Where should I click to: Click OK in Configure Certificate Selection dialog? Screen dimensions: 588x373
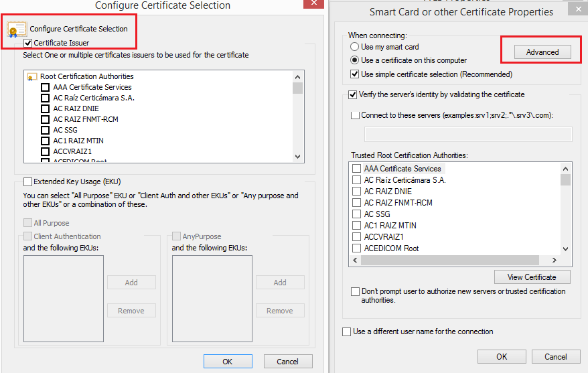228,362
